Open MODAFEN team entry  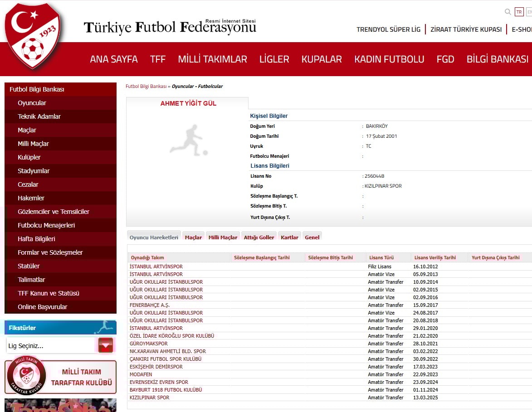(x=141, y=374)
